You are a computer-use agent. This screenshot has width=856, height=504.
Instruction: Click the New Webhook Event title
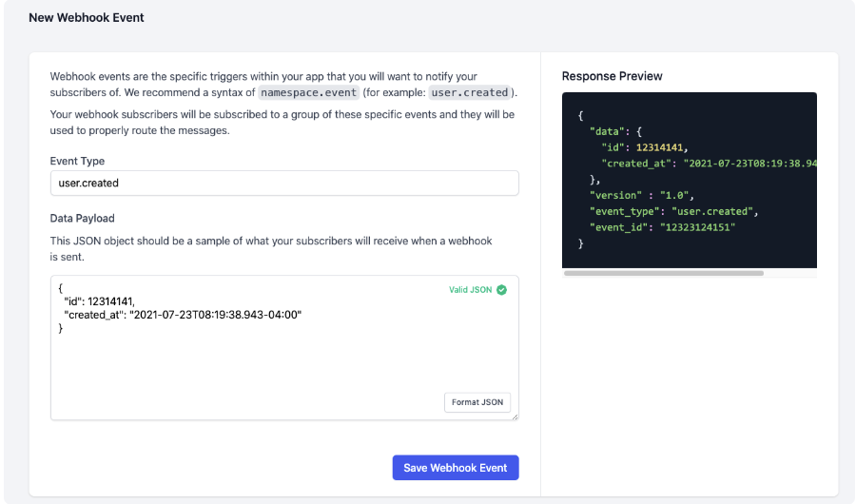87,18
